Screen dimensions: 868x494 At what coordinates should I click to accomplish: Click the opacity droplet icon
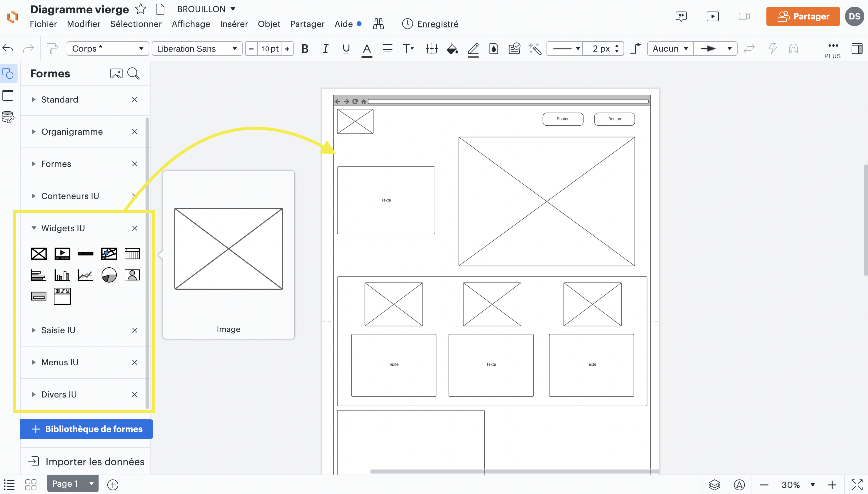[x=494, y=49]
